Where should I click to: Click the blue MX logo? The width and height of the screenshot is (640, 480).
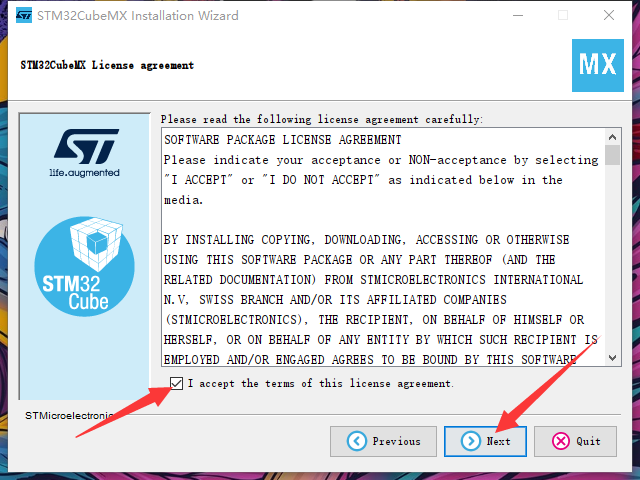[598, 65]
